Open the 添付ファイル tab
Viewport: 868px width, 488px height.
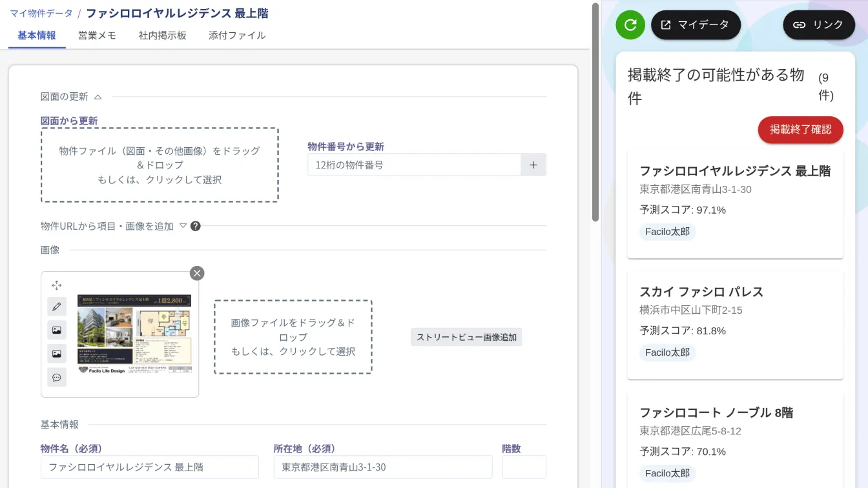click(237, 36)
